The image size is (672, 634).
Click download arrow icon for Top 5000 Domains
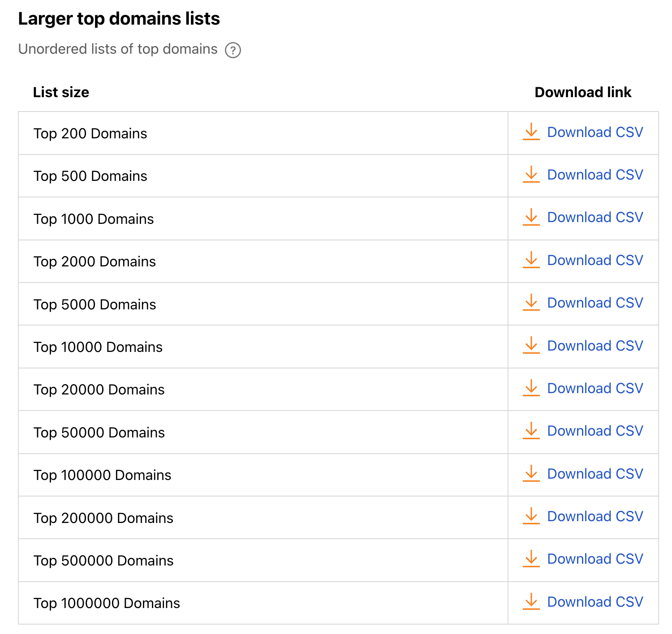coord(531,302)
